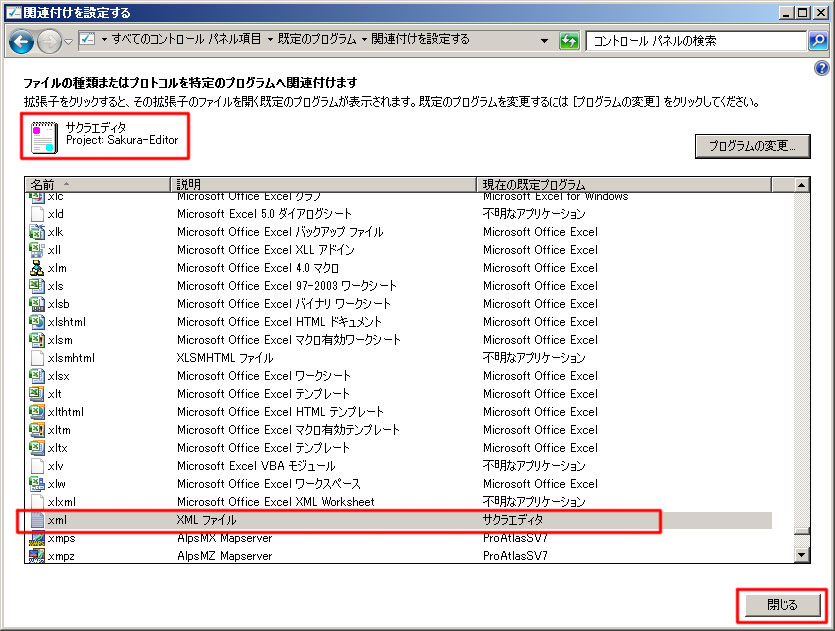835x631 pixels.
Task: Click window system menu icon in title bar
Action: click(x=13, y=12)
